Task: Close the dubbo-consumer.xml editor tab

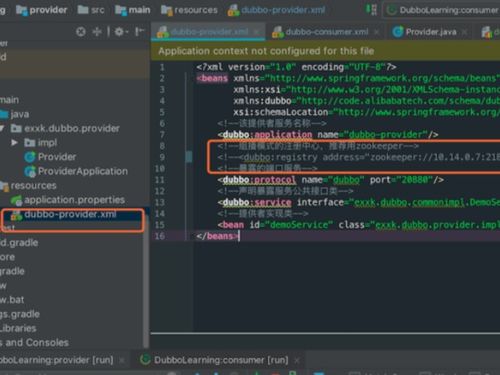Action: (x=377, y=32)
